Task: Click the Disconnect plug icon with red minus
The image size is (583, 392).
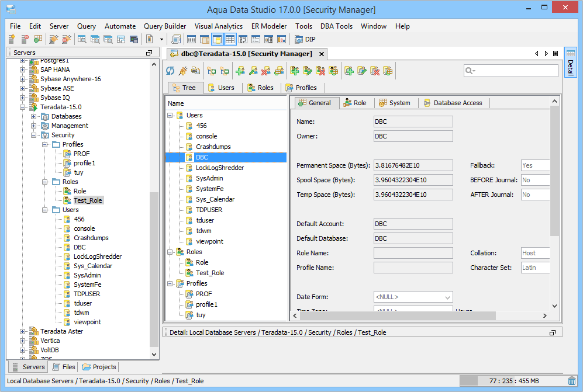Action: 67,39
